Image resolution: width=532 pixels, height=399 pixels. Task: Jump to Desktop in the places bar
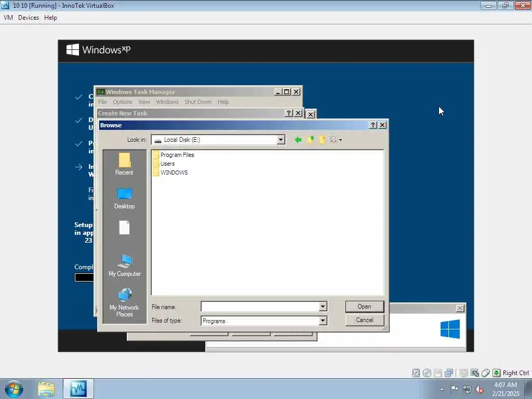click(x=124, y=199)
